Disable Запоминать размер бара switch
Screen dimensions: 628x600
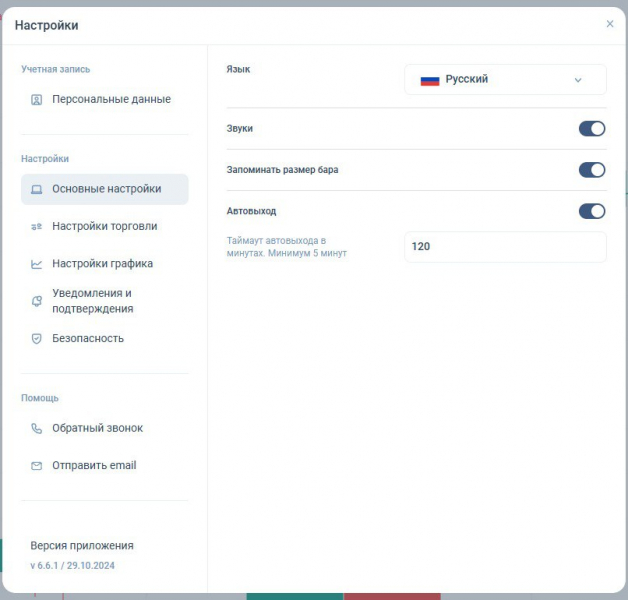(592, 170)
